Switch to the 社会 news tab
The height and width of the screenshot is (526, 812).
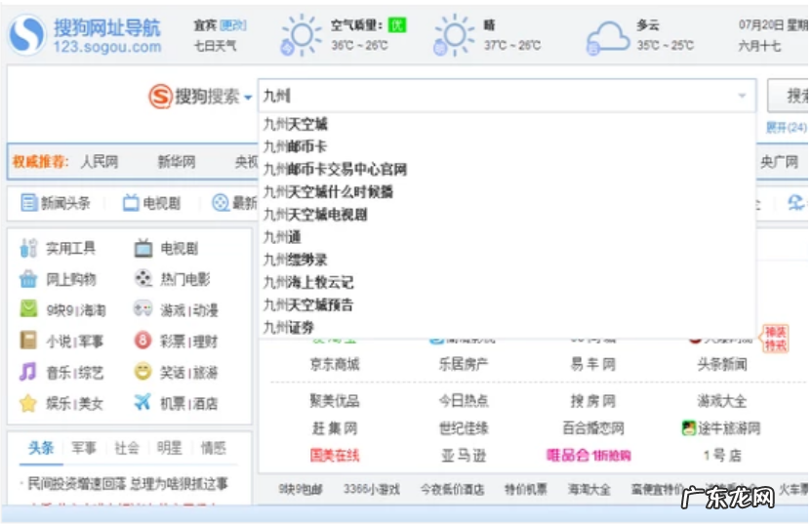[x=127, y=448]
